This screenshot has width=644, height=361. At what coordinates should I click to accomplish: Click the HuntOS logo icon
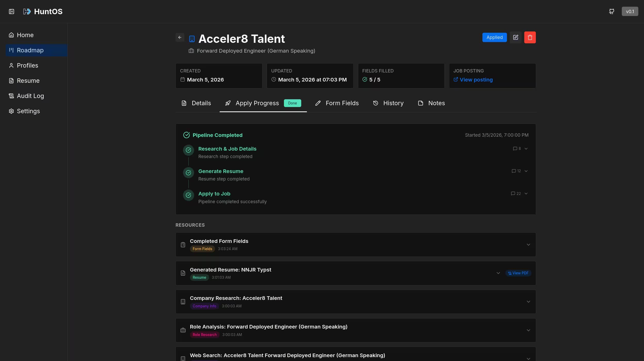[27, 11]
